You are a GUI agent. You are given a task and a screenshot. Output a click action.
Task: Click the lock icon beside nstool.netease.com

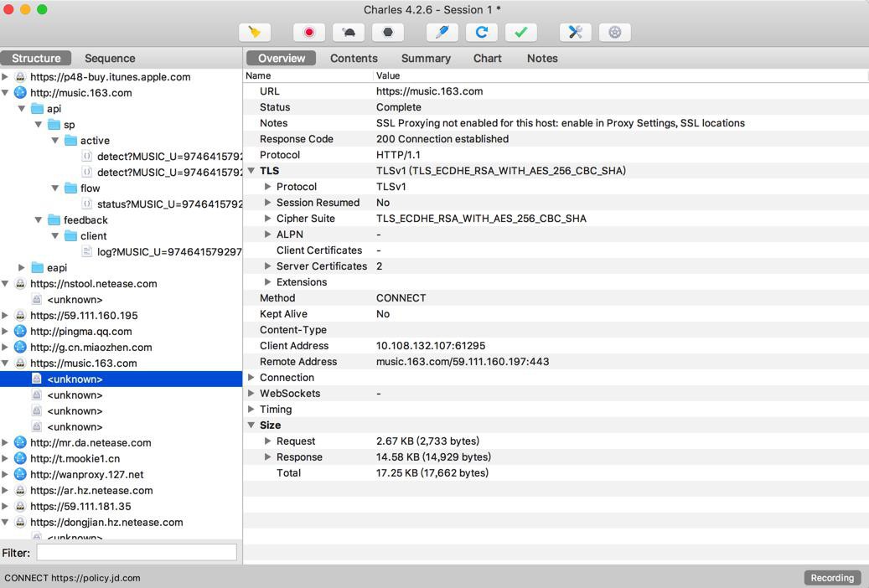click(x=20, y=284)
